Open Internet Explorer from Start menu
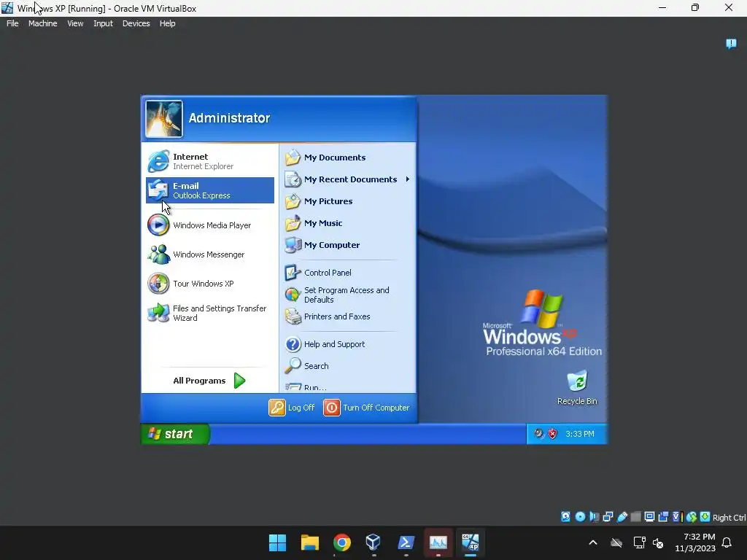Viewport: 747px width, 560px height. (209, 161)
